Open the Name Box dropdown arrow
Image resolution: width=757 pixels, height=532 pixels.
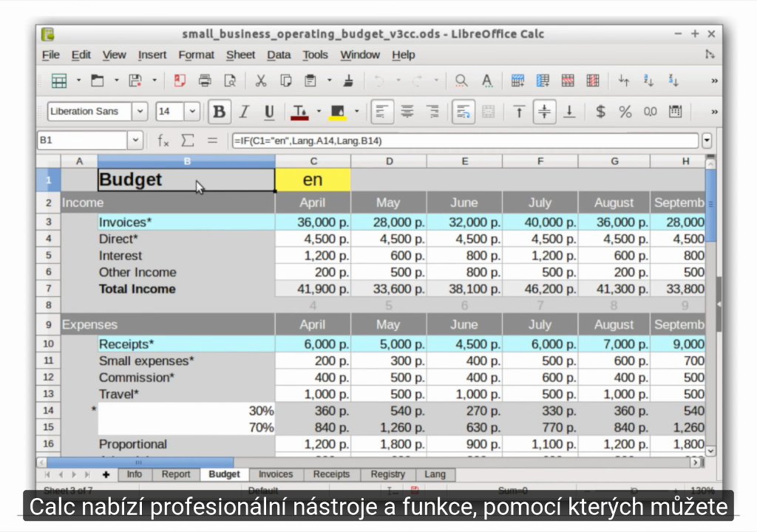[x=136, y=140]
